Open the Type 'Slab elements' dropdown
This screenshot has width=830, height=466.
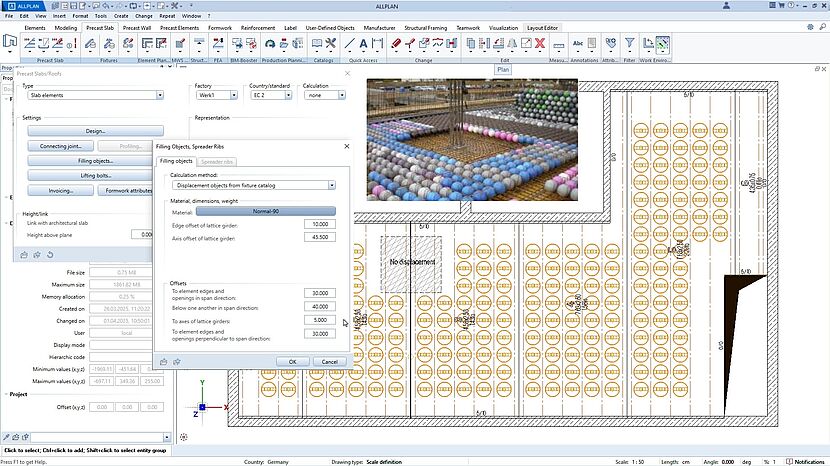pyautogui.click(x=93, y=96)
